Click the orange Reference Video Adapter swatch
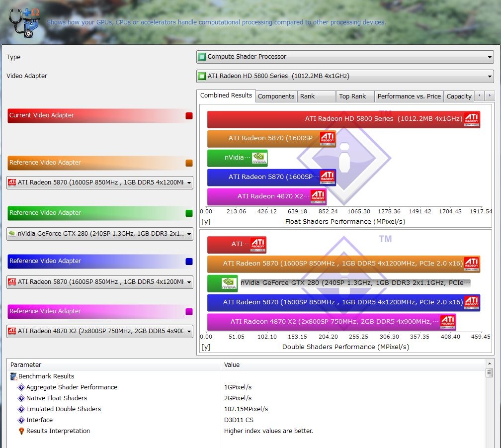Viewport: 501px width, 448px height. [189, 163]
